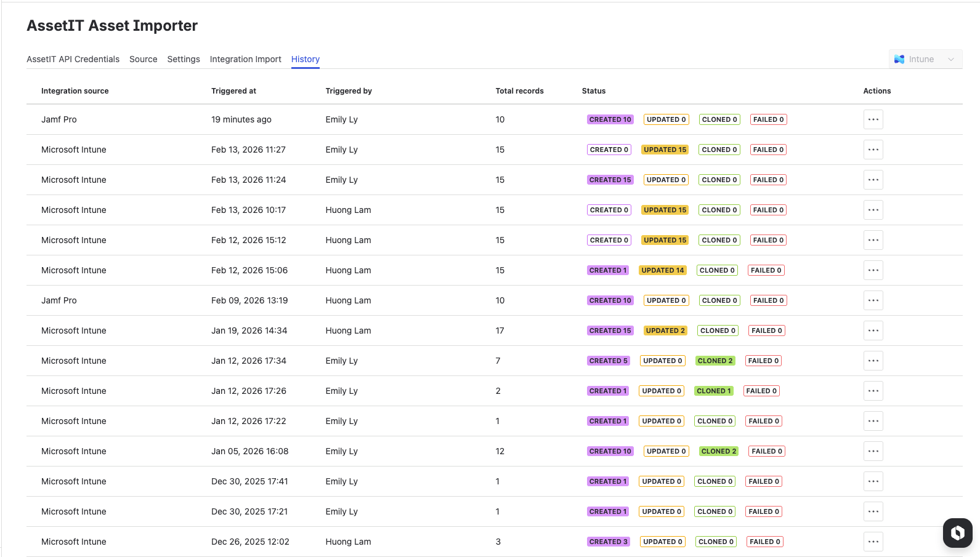Click the CLONED 1 status badge
Image resolution: width=980 pixels, height=557 pixels.
coord(713,391)
